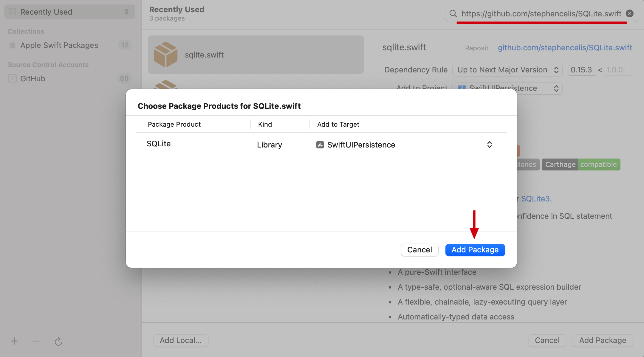Click the 'A pure-Swift interface' bullet text
644x357 pixels.
pos(437,272)
